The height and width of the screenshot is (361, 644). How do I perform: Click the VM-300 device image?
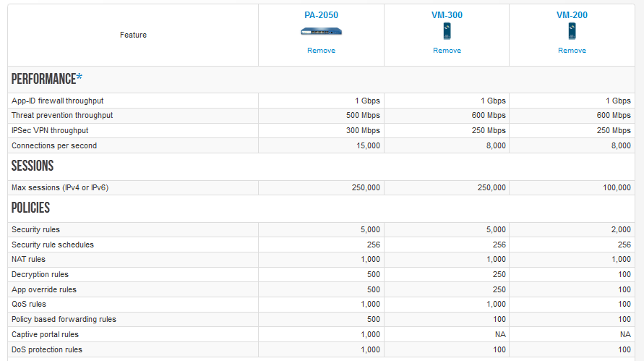point(447,31)
